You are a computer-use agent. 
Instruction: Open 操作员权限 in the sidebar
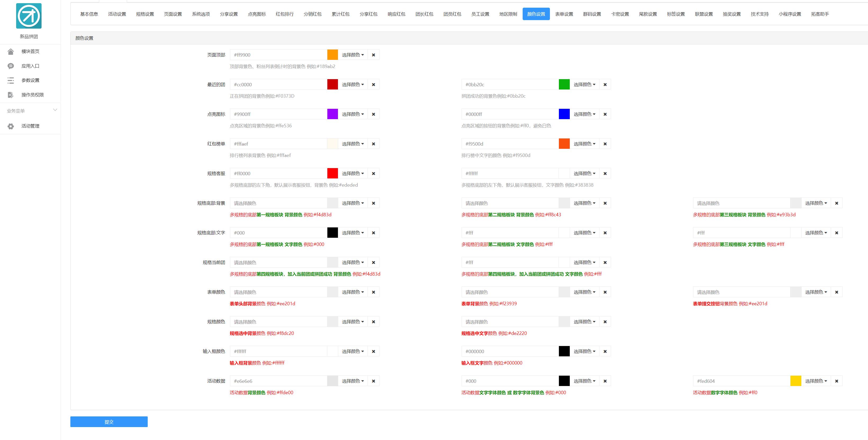coord(33,95)
